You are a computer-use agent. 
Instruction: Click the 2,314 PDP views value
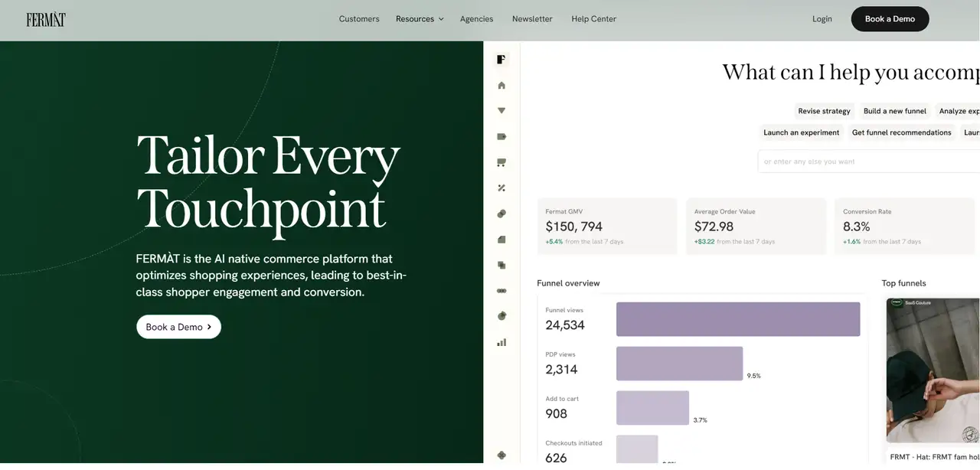click(x=561, y=370)
